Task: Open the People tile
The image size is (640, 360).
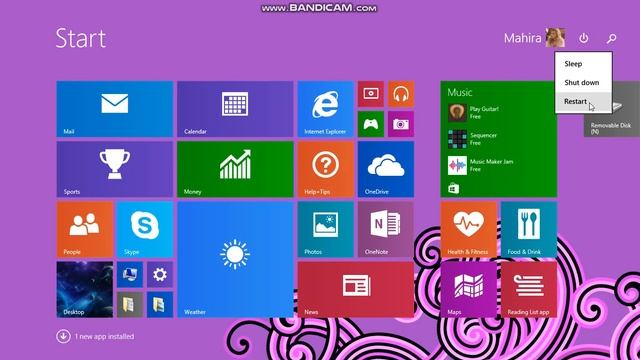Action: [x=84, y=229]
